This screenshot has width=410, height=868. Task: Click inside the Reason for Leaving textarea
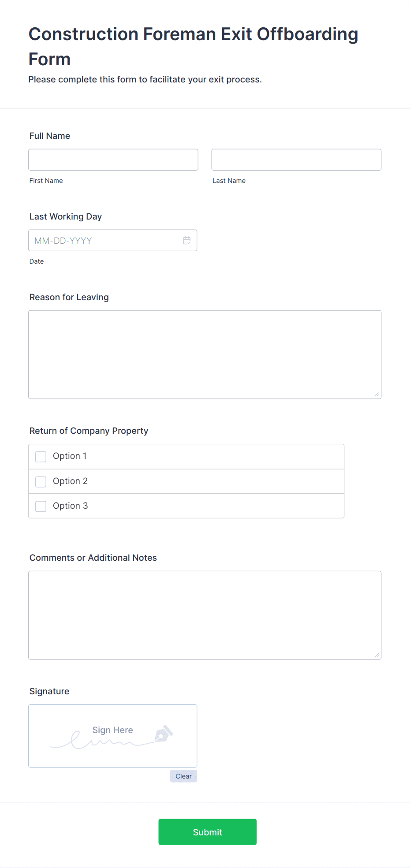tap(205, 354)
